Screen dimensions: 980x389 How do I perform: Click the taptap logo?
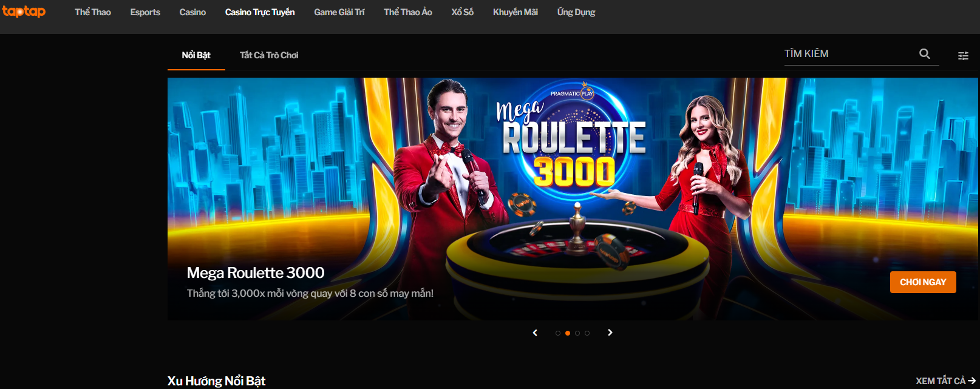tap(24, 12)
